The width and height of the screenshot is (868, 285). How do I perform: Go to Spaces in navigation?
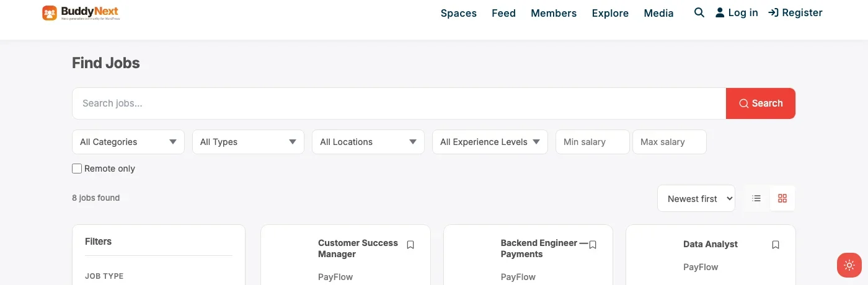point(459,13)
